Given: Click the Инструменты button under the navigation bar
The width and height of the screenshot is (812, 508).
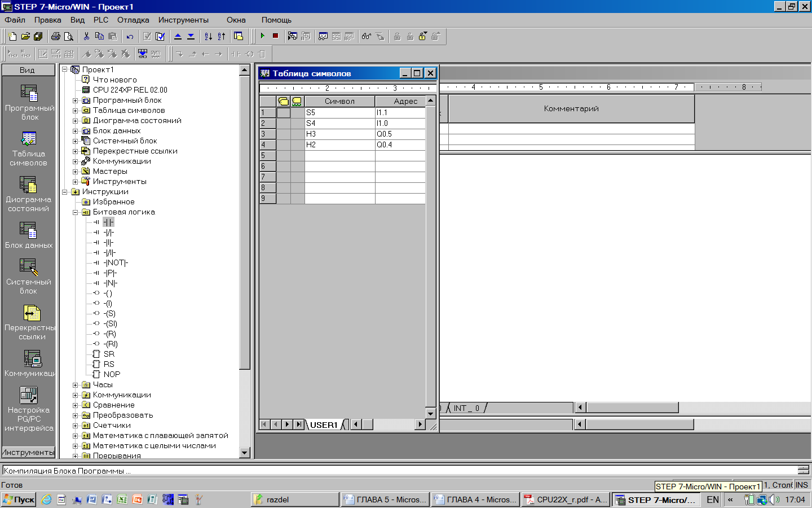Looking at the screenshot, I should click(28, 452).
